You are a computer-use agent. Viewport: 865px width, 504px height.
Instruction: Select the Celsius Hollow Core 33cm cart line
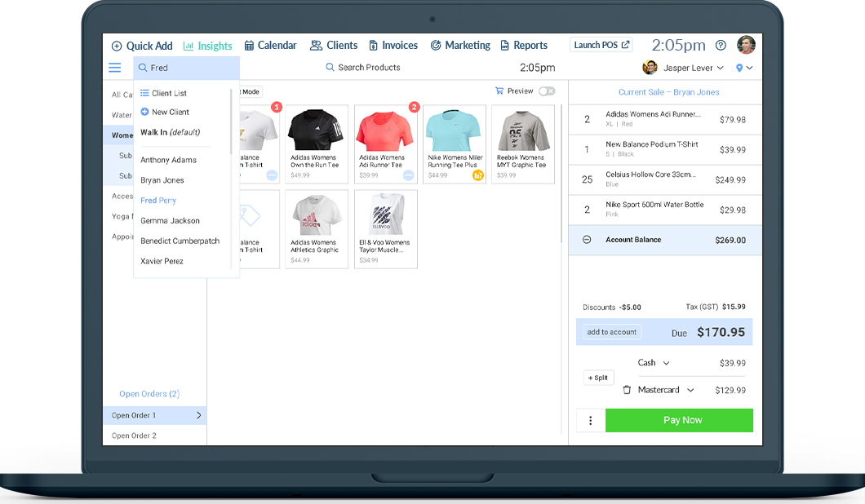point(665,179)
